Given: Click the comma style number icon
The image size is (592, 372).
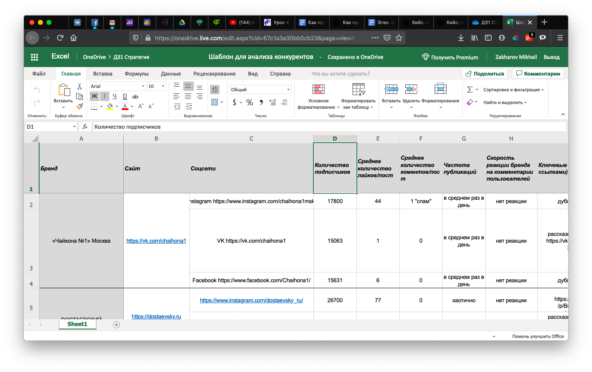Looking at the screenshot, I should pos(261,102).
